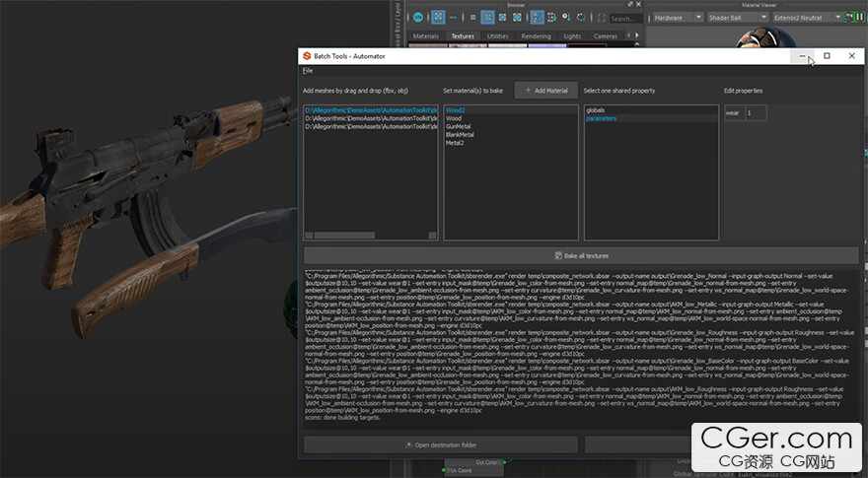Screen dimensions: 868x478
Task: Select Wood2 in the materials list
Action: tap(455, 110)
